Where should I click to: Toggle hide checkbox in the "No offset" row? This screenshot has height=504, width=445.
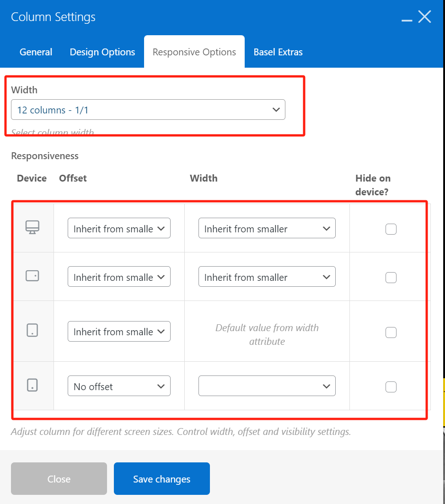[391, 386]
